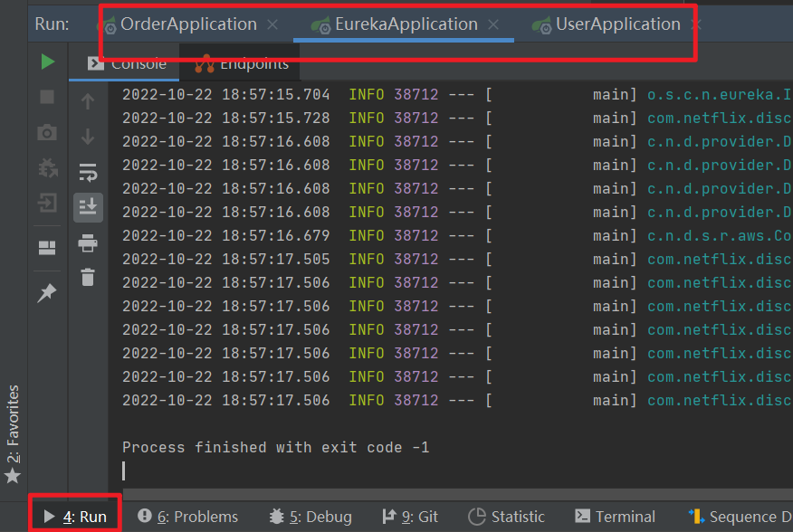Screen dimensions: 793x532
Task: Open the 5: Debug tool window
Action: click(x=311, y=517)
